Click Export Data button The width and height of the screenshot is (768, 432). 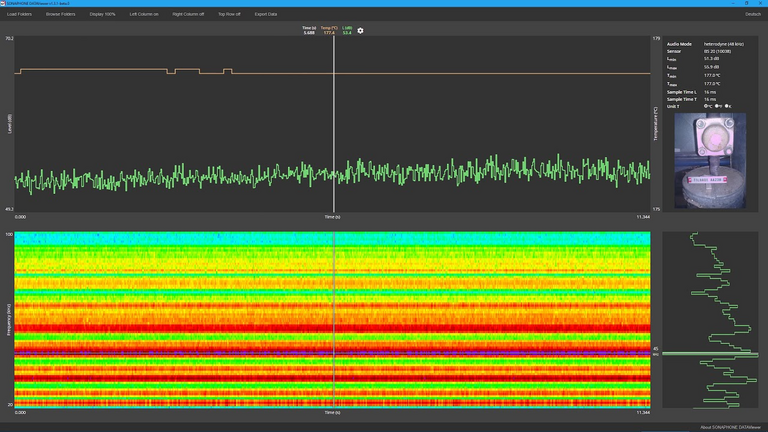pos(266,14)
